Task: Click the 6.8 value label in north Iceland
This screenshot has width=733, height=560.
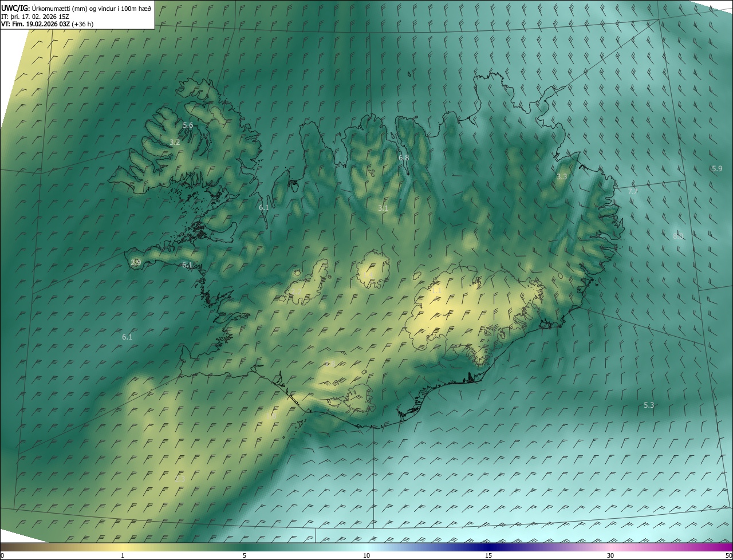Action: pos(404,157)
